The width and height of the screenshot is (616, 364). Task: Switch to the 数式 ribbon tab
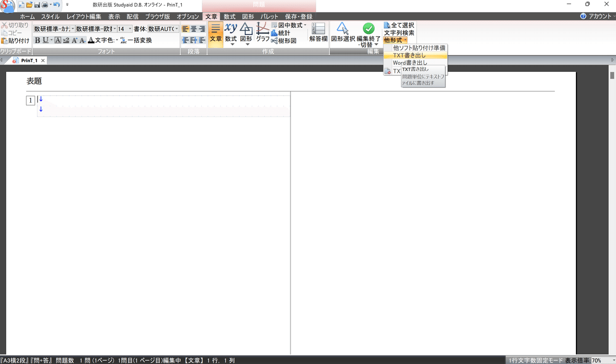229,16
